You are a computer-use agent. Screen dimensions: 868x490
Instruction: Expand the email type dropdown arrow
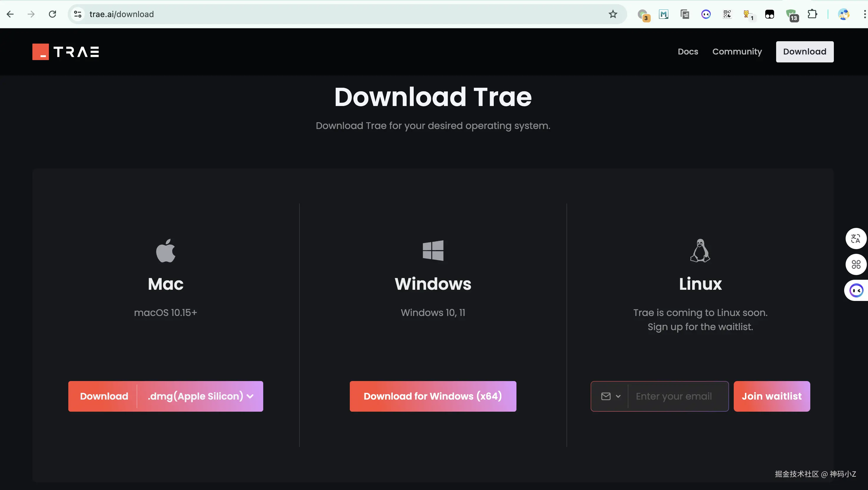[618, 396]
